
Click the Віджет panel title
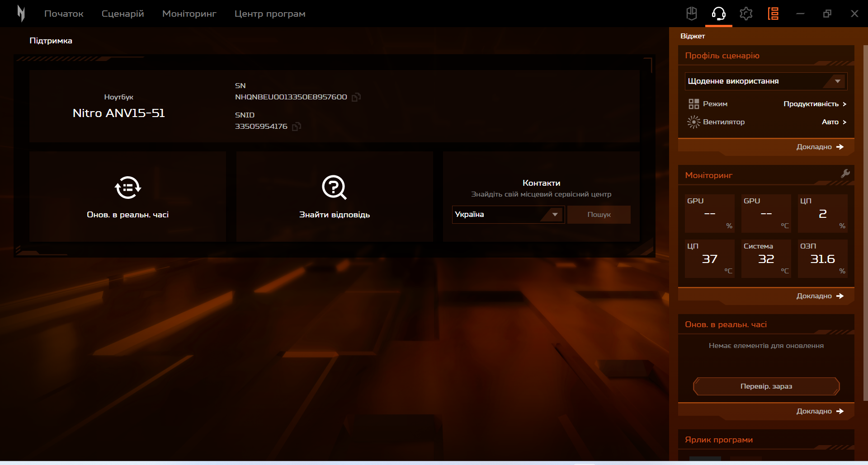coord(693,36)
